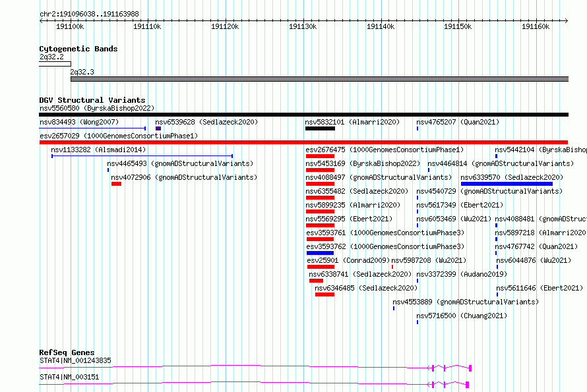This screenshot has width=587, height=392.
Task: Open nsv4465493 gnomAD structural variant
Action: [x=180, y=164]
